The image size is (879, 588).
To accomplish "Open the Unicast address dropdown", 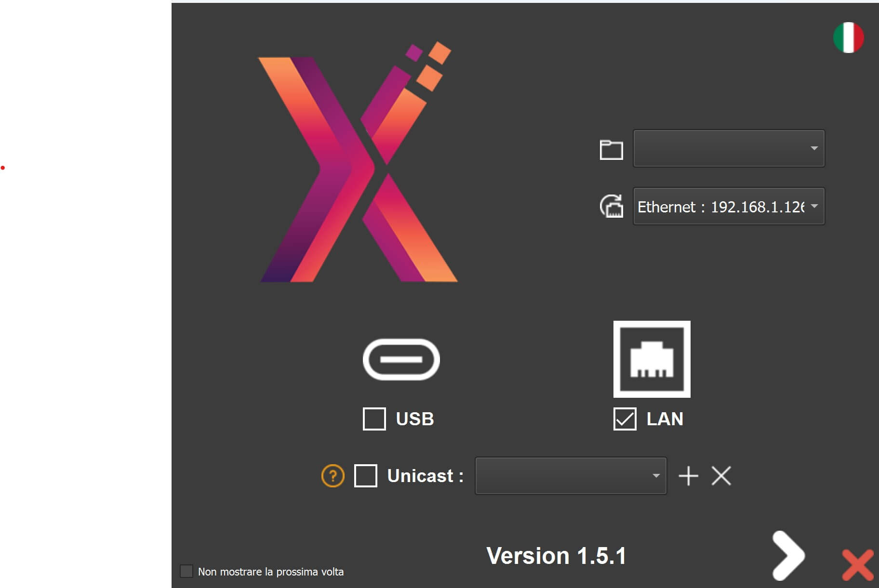I will coord(571,476).
